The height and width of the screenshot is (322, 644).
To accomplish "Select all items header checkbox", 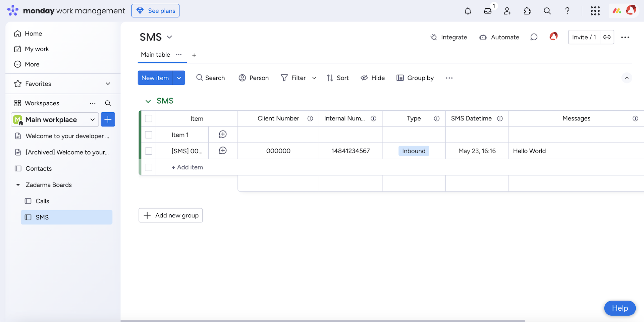I will point(149,118).
